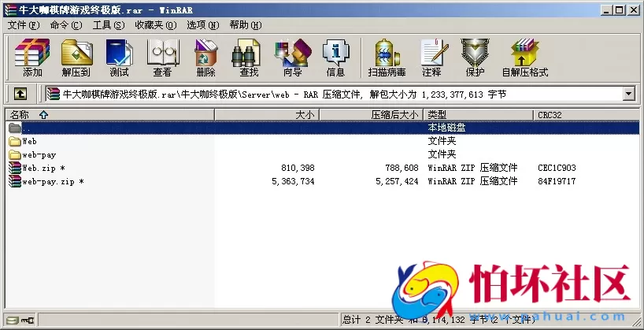Click the archive path text in address bar

[x=284, y=95]
